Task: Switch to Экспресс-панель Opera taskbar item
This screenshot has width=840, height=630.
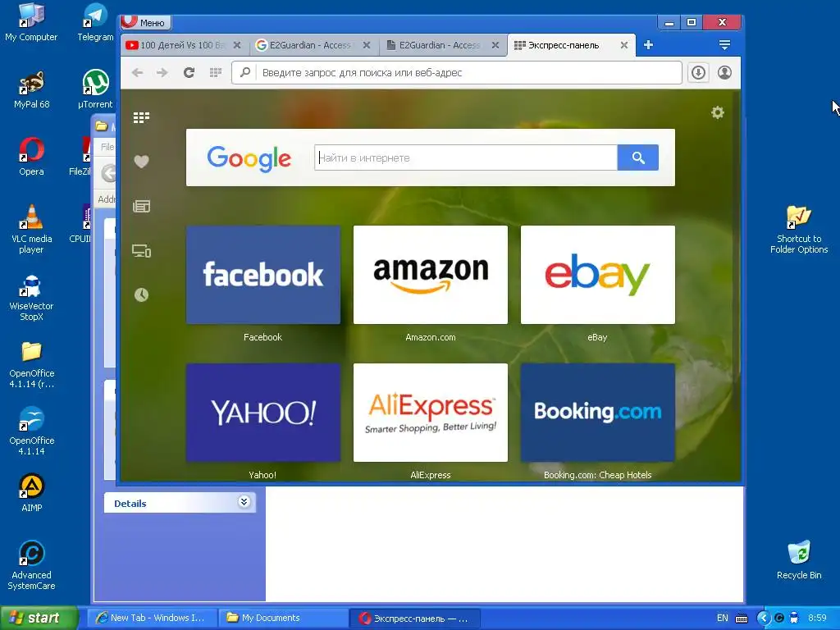Action: pos(414,618)
